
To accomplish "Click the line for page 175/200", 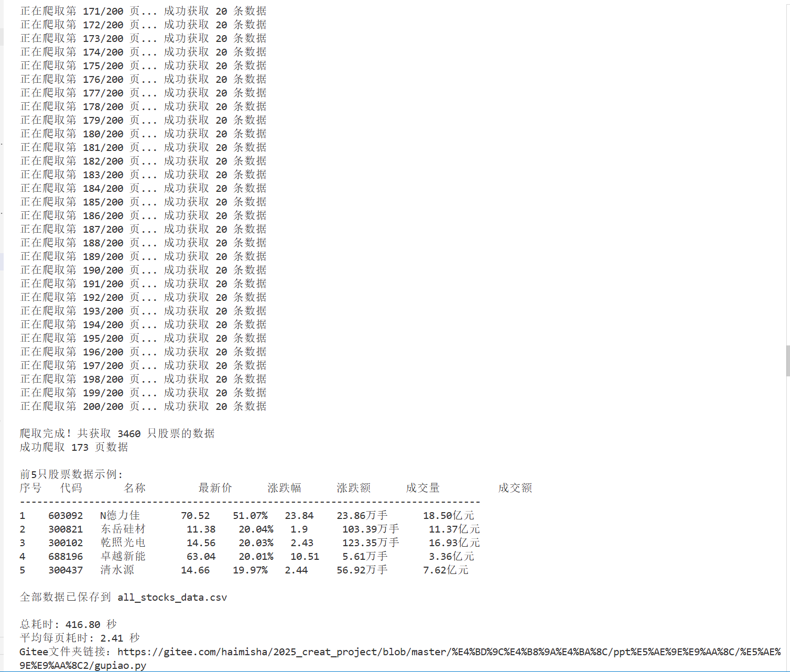I will [143, 66].
